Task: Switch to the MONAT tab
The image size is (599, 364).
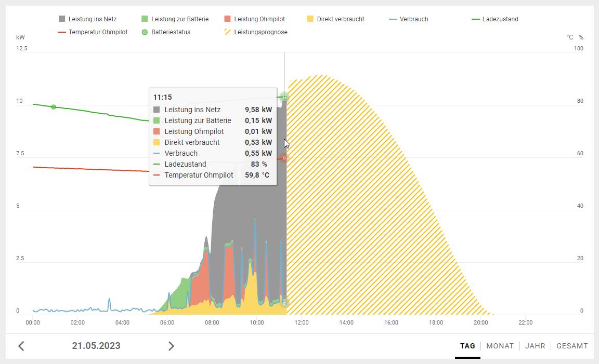Action: 500,346
